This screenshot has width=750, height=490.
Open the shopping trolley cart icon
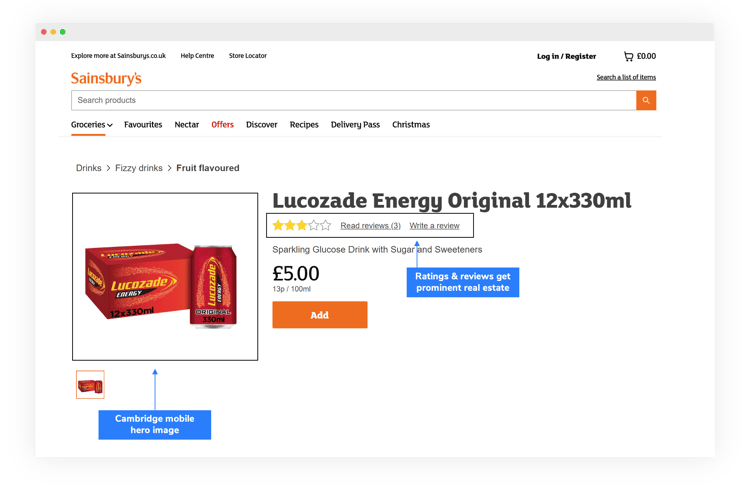tap(628, 56)
